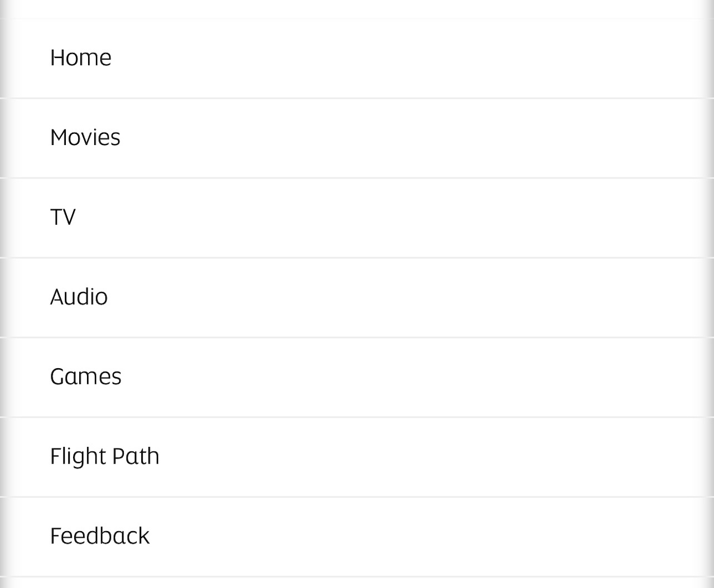714x588 pixels.
Task: Click empty area of the Movies row
Action: 446,138
